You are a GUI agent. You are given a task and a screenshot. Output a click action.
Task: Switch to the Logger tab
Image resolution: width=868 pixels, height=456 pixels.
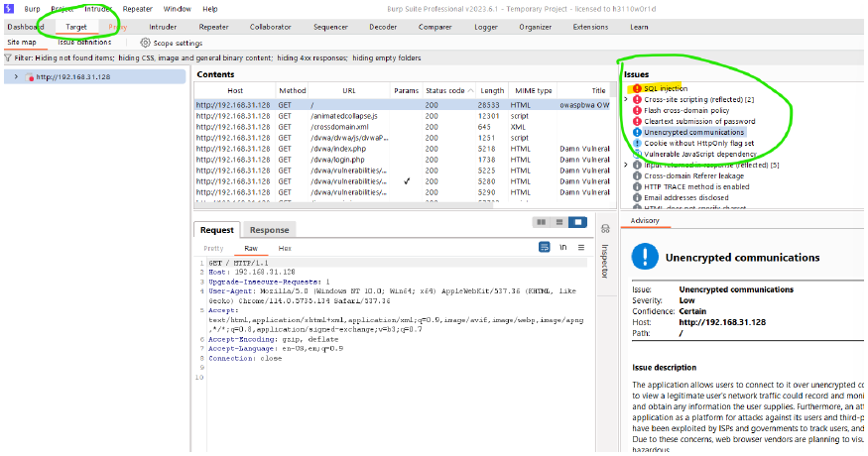point(486,27)
